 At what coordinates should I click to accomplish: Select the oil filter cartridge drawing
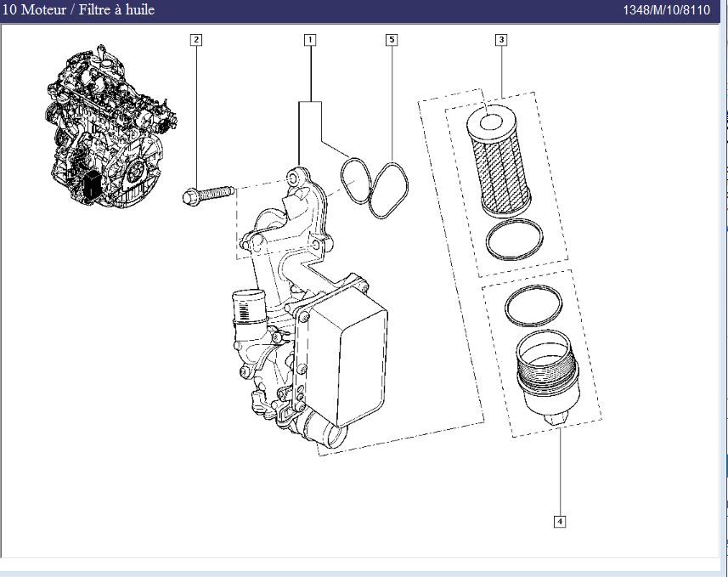(498, 161)
